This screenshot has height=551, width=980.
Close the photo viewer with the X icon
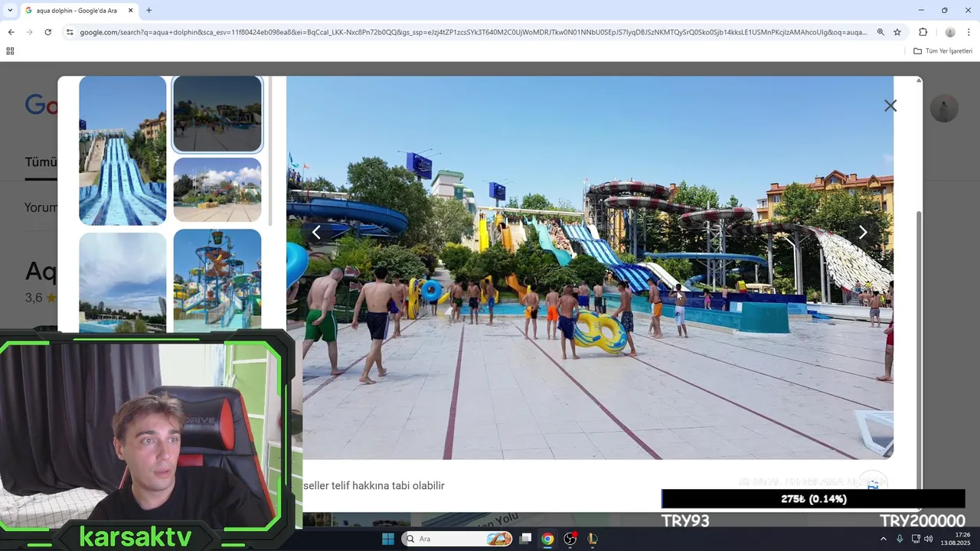pyautogui.click(x=890, y=106)
